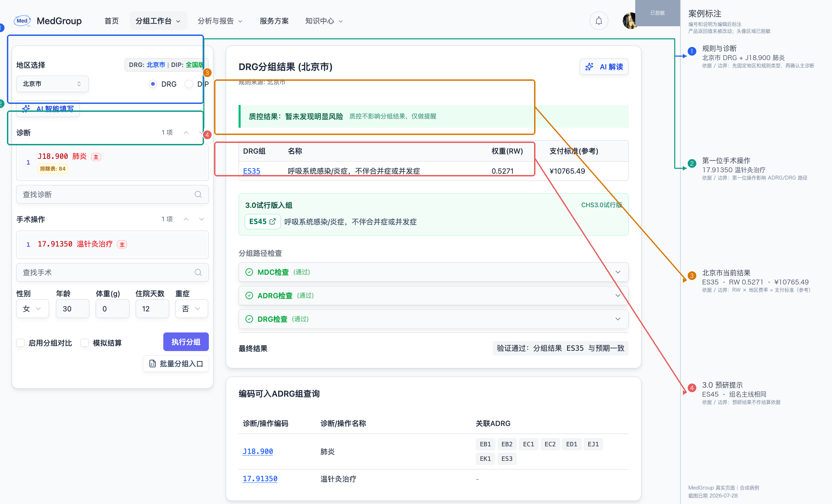The image size is (832, 504).
Task: Click the ADRG检查 passed check icon
Action: pos(249,295)
